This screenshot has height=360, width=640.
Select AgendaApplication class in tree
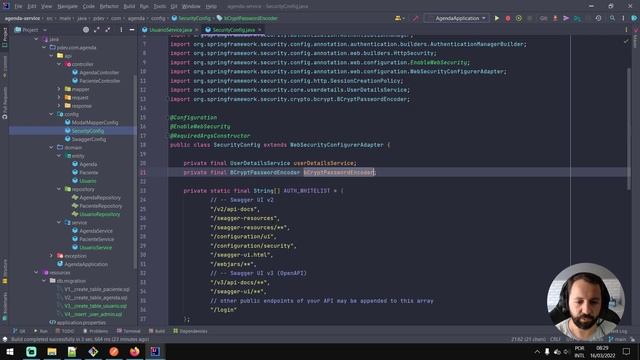click(x=86, y=264)
